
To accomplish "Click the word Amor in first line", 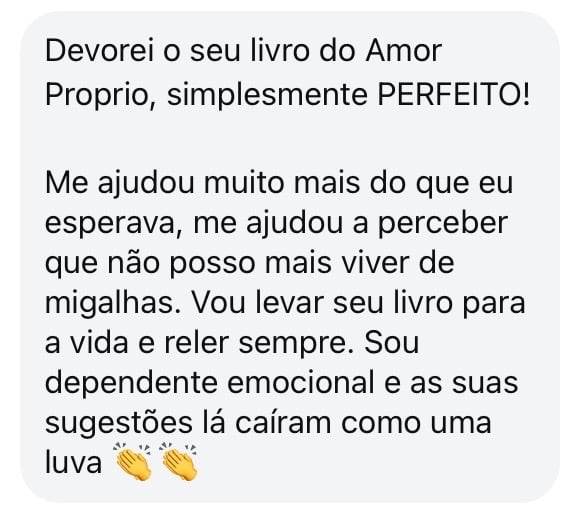I will pos(404,51).
